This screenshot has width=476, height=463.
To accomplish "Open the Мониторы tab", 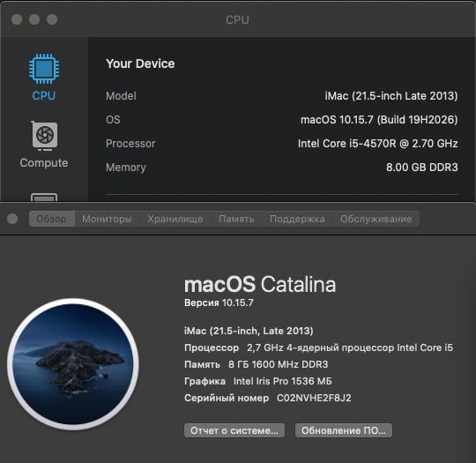I will 107,219.
